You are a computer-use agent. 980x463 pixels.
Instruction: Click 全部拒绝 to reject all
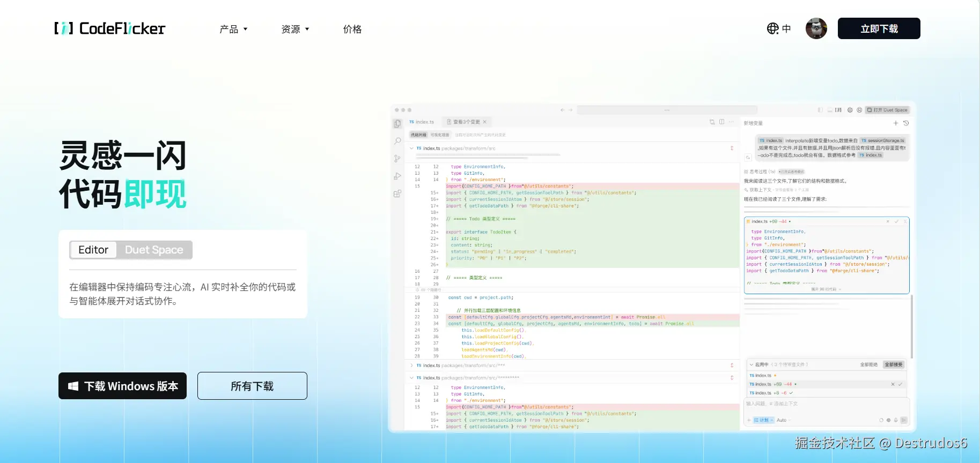pos(869,364)
